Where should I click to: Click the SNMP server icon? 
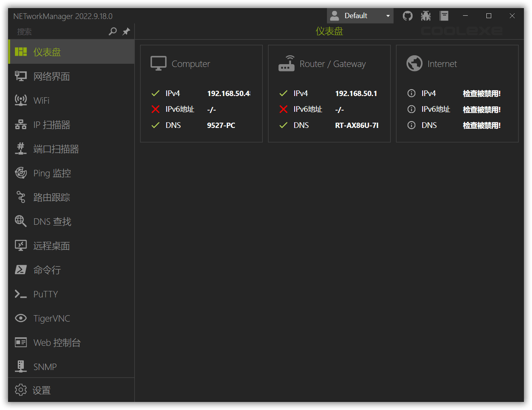tap(21, 366)
